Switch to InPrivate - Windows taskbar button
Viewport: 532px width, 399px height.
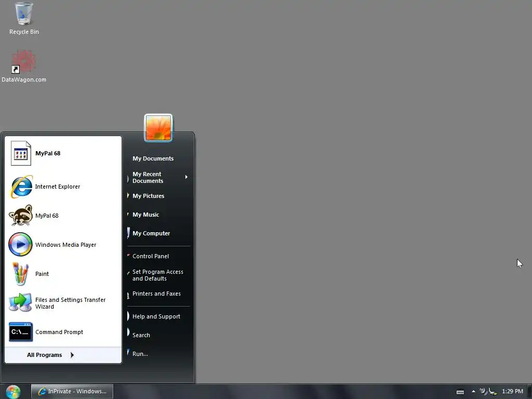72,391
